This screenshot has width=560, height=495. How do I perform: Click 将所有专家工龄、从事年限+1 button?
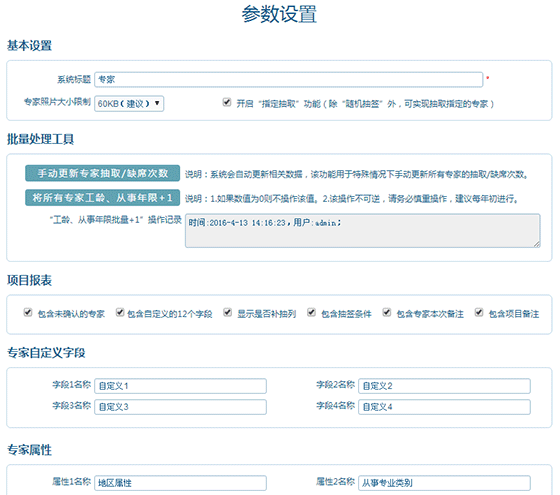pyautogui.click(x=102, y=198)
